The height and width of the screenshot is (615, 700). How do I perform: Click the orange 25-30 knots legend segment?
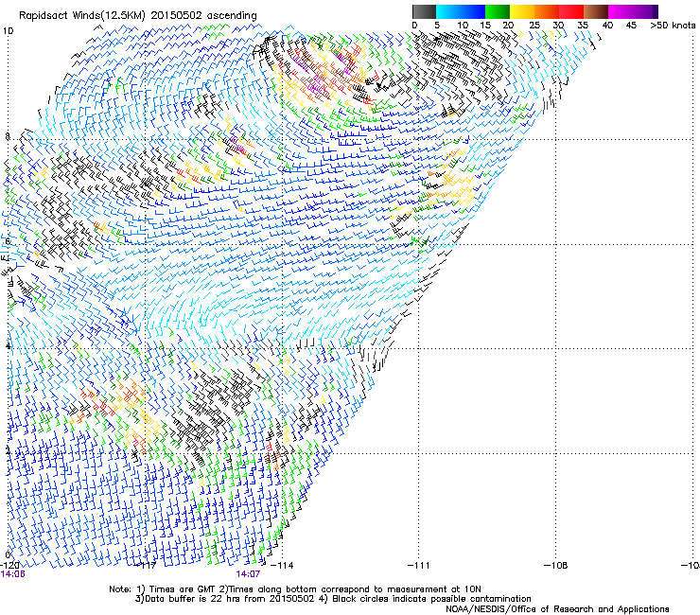pyautogui.click(x=547, y=11)
